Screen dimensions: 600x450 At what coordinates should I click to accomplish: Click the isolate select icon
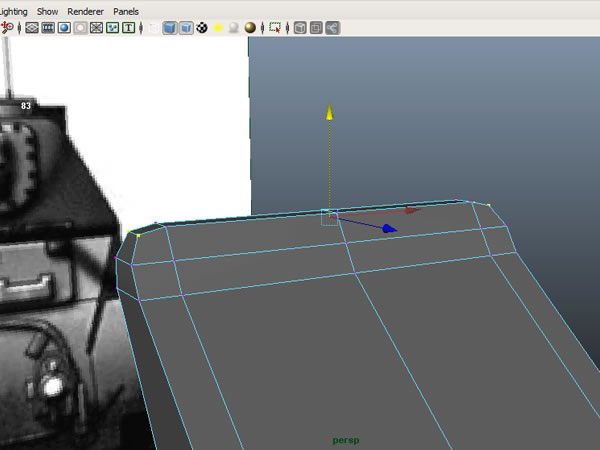[275, 27]
